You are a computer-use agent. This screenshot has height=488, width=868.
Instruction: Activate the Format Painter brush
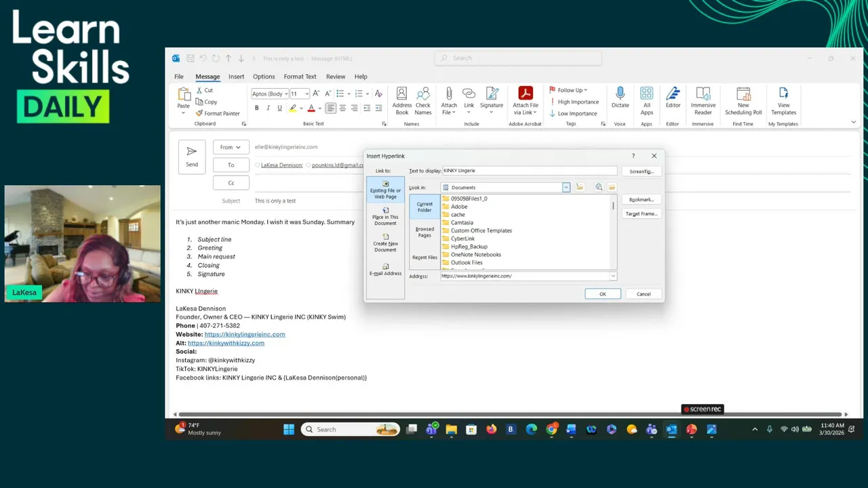199,113
